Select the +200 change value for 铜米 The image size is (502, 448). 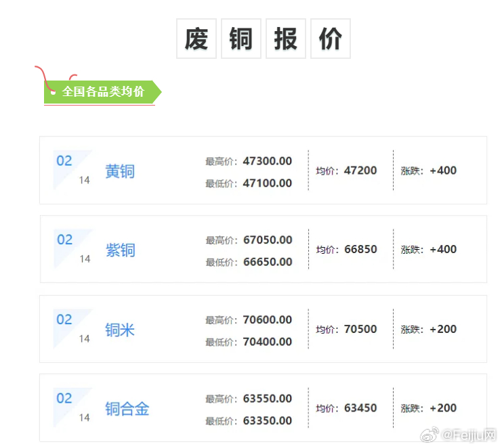coord(443,329)
